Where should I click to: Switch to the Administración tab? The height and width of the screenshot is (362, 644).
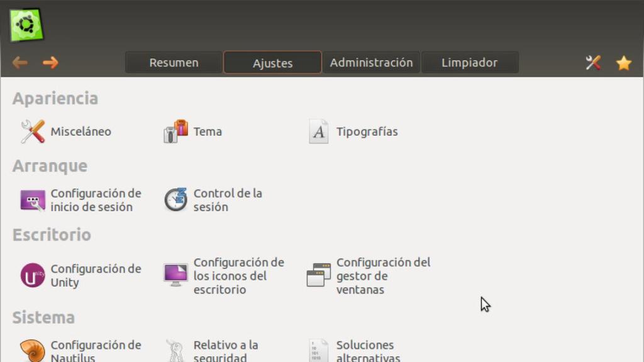tap(371, 62)
